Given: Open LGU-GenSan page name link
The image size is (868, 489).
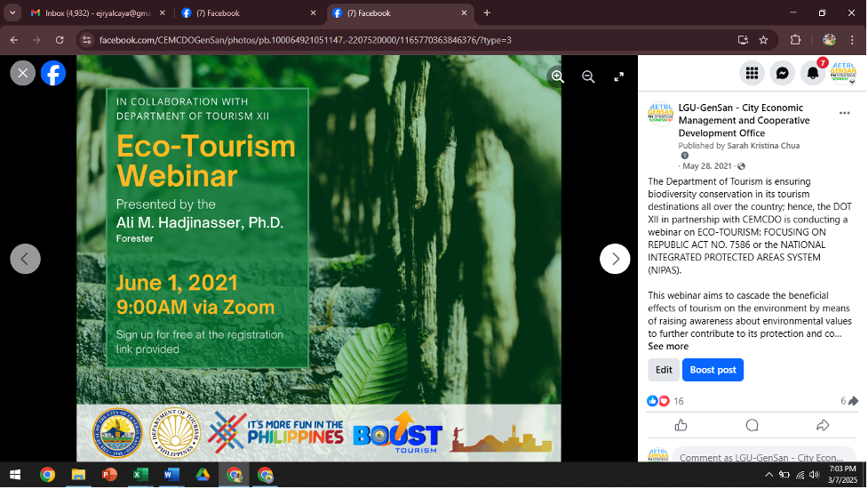Looking at the screenshot, I should click(744, 120).
